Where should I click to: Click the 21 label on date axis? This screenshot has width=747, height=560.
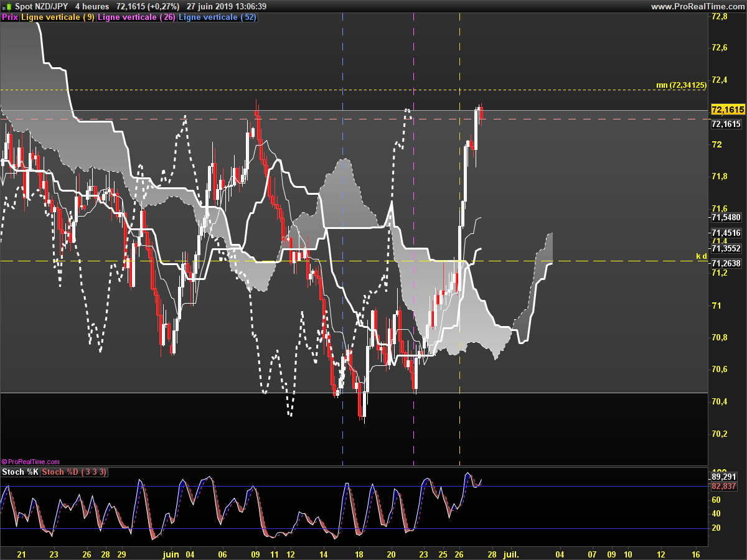click(22, 554)
